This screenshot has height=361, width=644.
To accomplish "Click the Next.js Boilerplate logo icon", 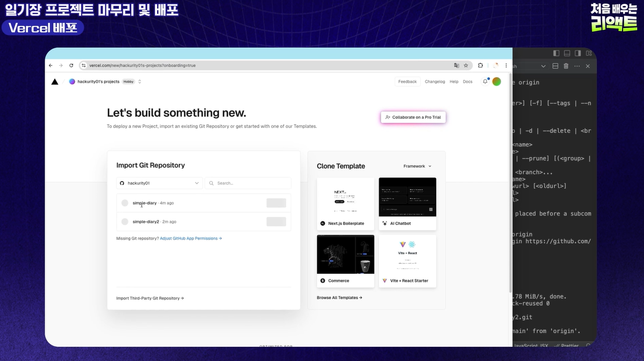I will pos(323,223).
